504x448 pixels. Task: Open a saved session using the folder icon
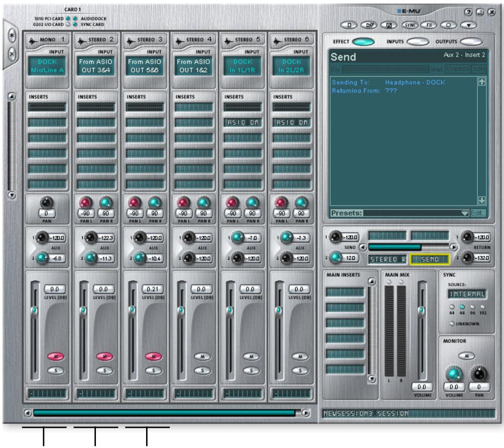coord(369,24)
